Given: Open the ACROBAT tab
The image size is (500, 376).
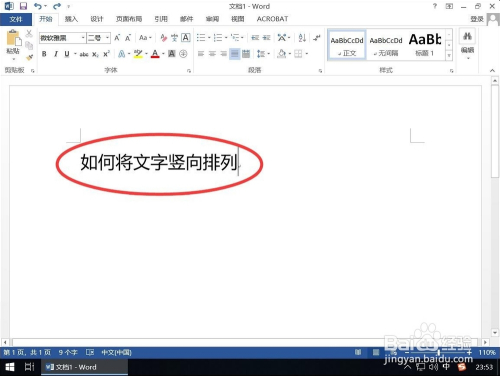Looking at the screenshot, I should (x=272, y=19).
